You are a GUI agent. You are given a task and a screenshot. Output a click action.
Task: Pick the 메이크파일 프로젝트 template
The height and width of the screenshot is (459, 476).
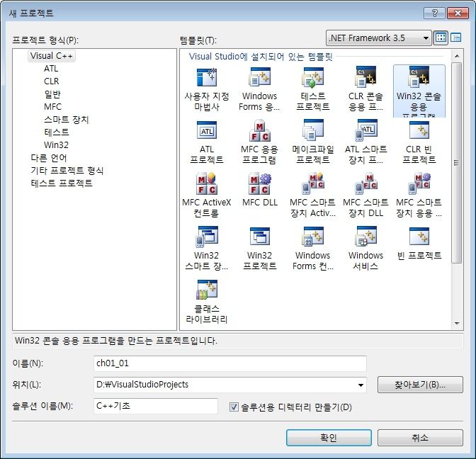[x=312, y=142]
